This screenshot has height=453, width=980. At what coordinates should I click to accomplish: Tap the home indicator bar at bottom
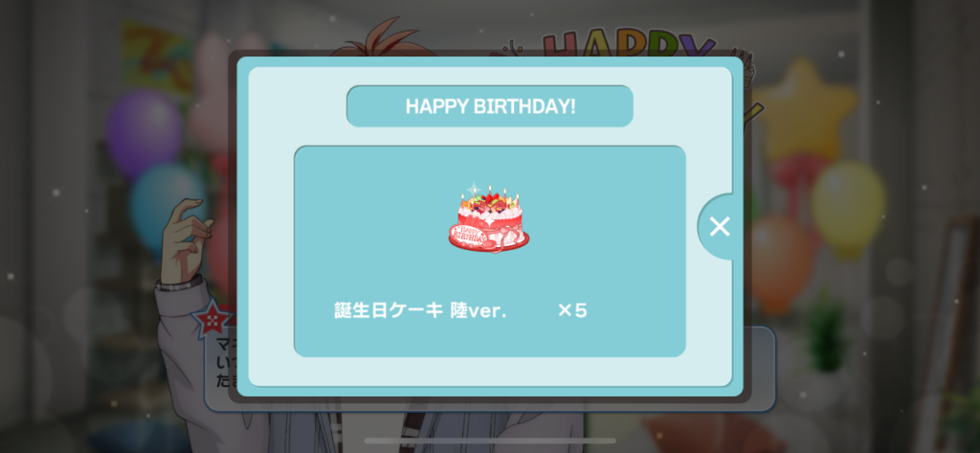490,441
